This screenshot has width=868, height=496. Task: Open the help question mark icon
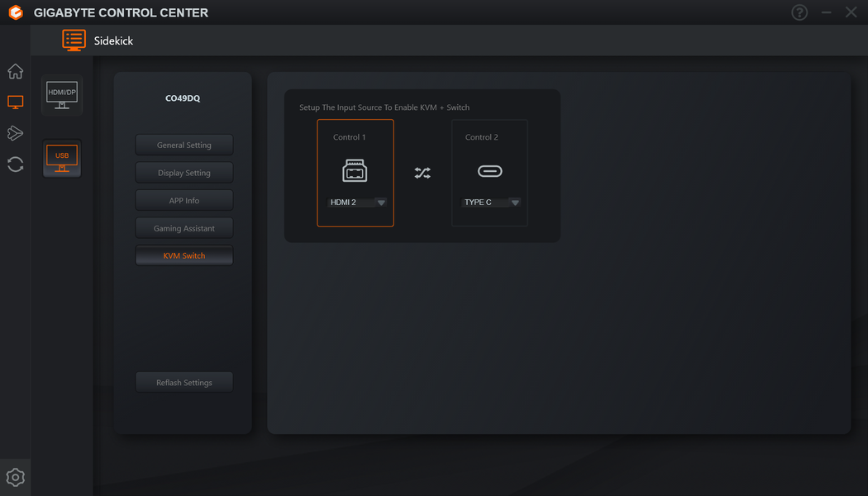[x=799, y=12]
